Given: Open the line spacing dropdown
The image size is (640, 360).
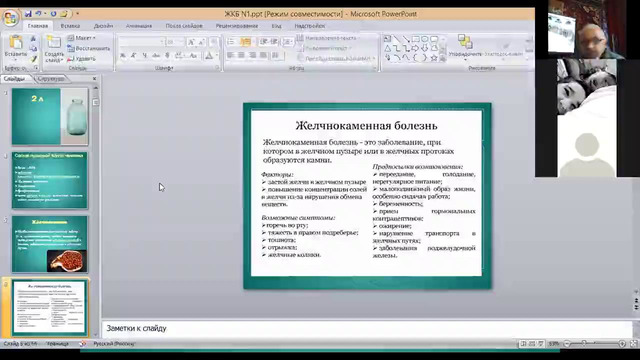Looking at the screenshot, I should pos(288,42).
